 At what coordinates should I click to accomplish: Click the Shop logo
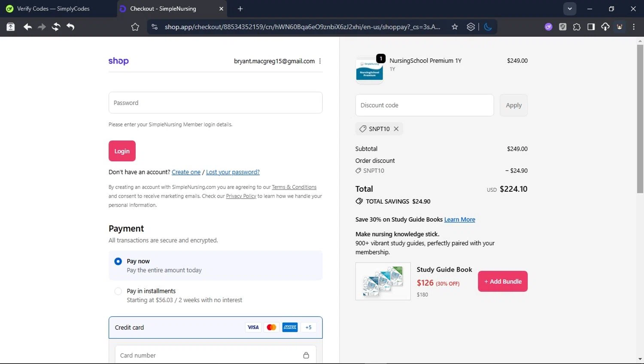coord(118,61)
